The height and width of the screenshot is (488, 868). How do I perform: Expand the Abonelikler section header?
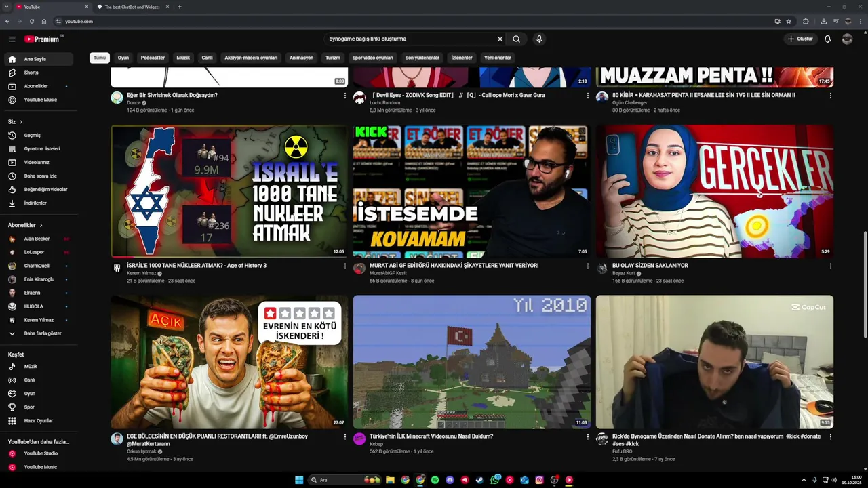click(25, 225)
